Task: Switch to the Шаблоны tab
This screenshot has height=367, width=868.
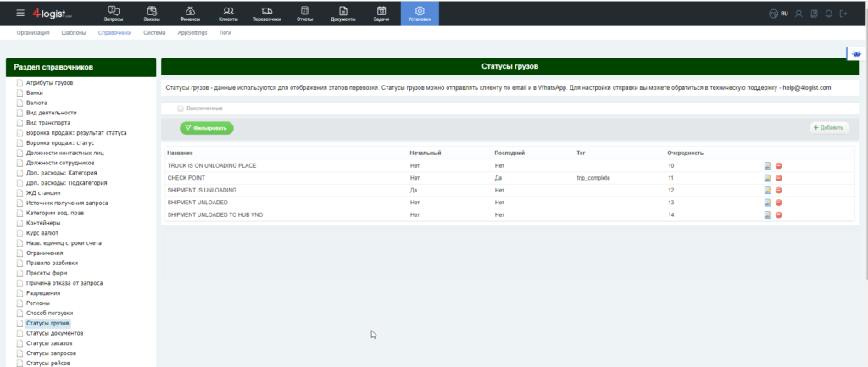Action: point(73,32)
